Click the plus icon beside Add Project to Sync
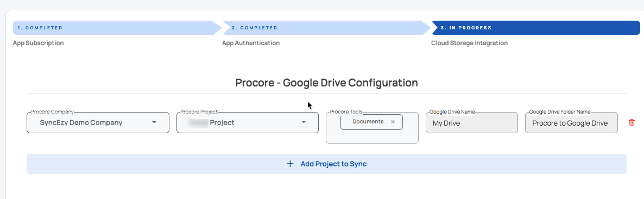This screenshot has height=199, width=644. [290, 164]
